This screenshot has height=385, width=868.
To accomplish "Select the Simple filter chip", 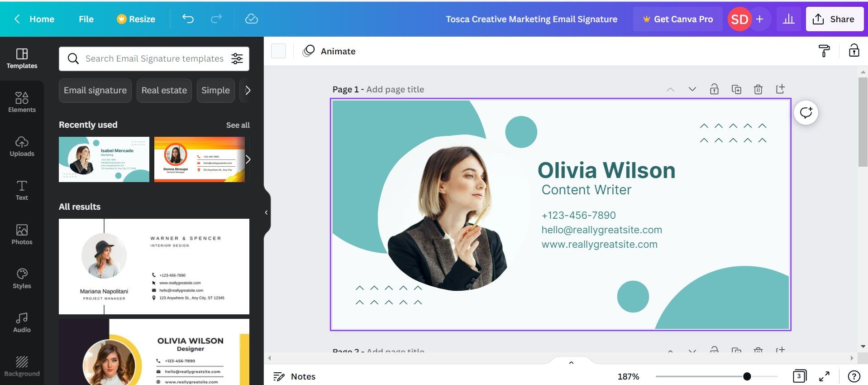I will [x=215, y=90].
